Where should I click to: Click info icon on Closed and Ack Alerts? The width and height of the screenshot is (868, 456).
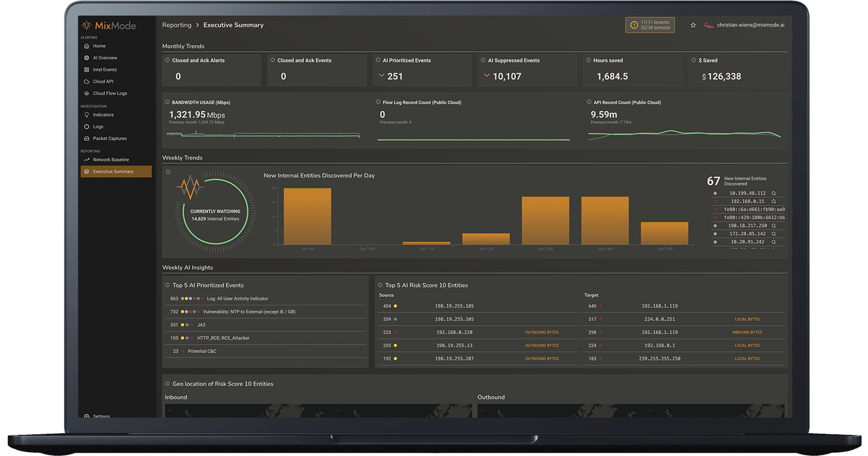(167, 60)
